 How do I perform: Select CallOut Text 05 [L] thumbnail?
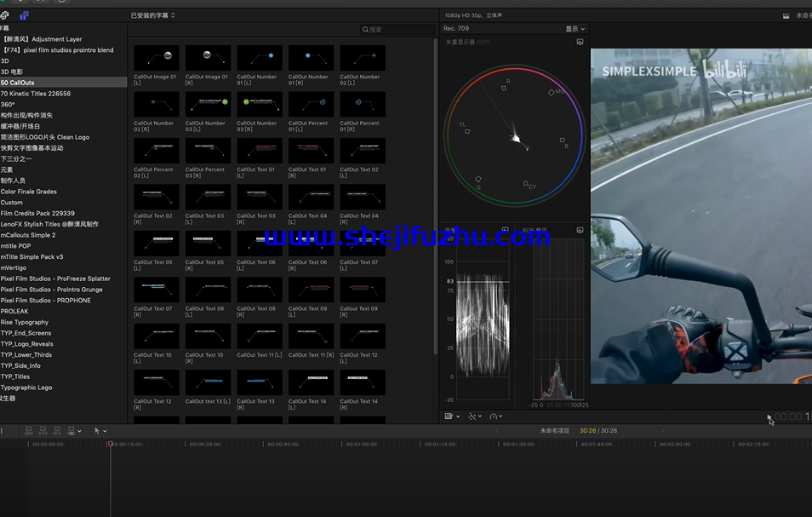tap(157, 244)
